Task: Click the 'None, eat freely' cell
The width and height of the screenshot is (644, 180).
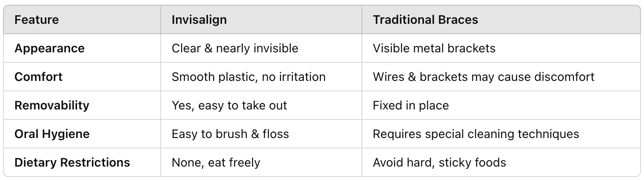Action: tap(216, 162)
